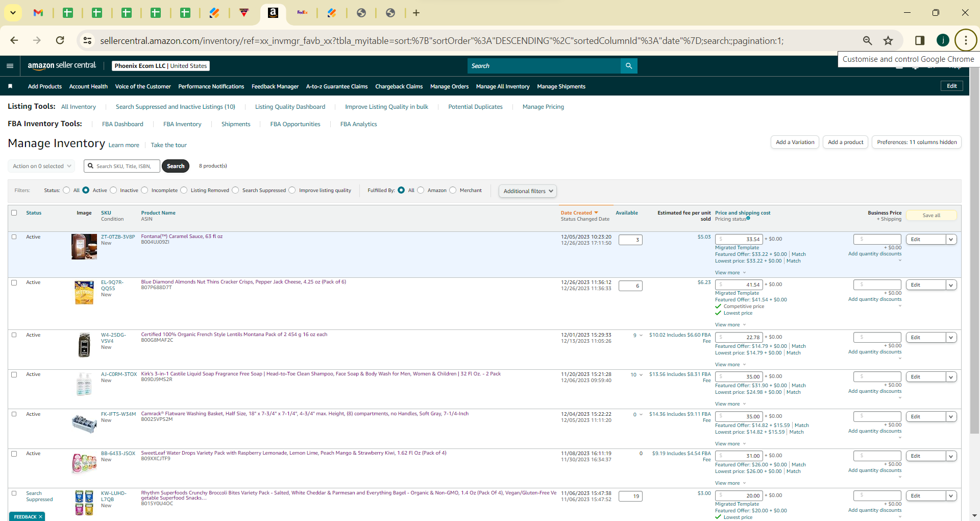Image resolution: width=980 pixels, height=521 pixels.
Task: Open Edit dropdown arrow for Fontana row
Action: pyautogui.click(x=951, y=240)
